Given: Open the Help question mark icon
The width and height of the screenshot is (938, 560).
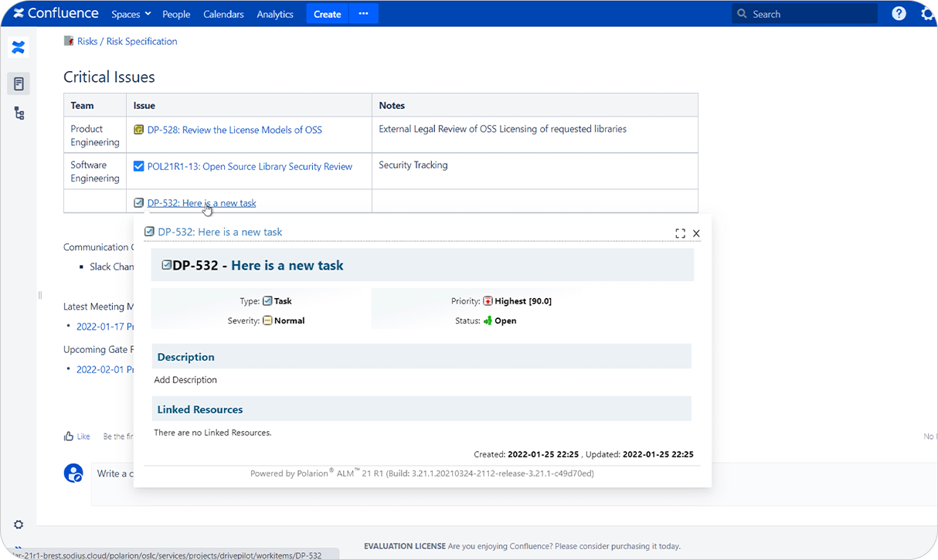Looking at the screenshot, I should pyautogui.click(x=899, y=14).
